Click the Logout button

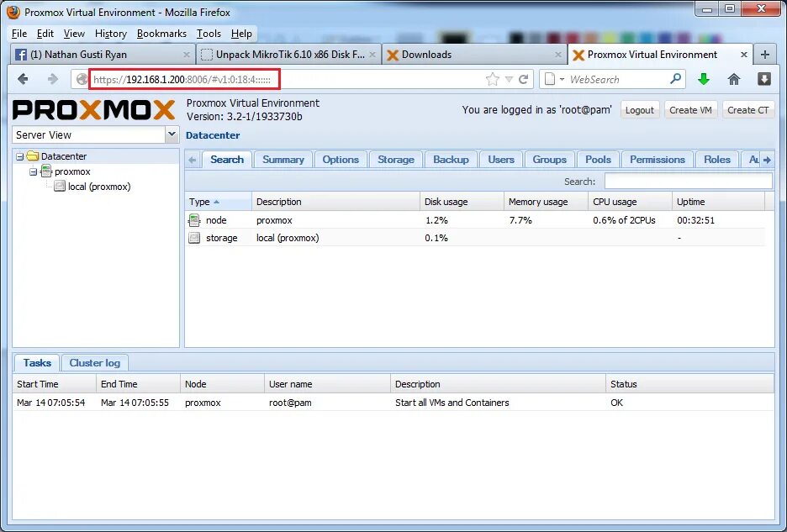639,110
